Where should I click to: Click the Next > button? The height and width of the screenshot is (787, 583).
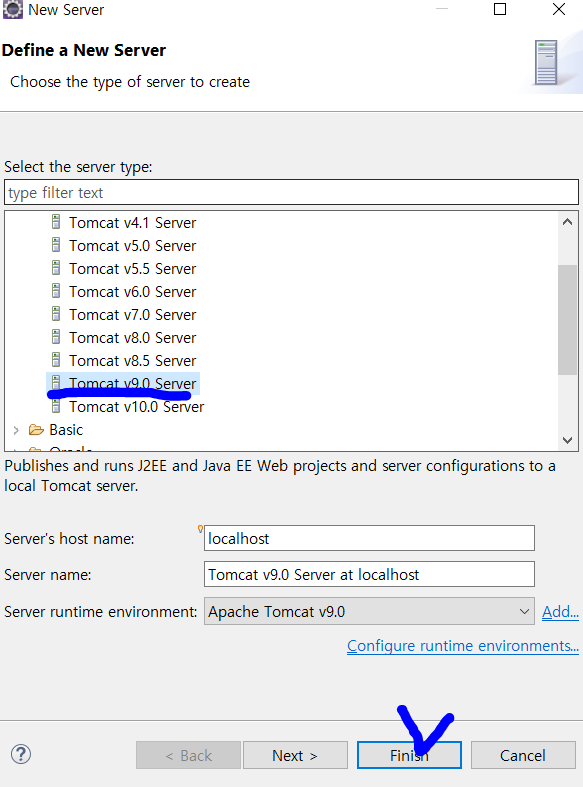click(x=295, y=755)
